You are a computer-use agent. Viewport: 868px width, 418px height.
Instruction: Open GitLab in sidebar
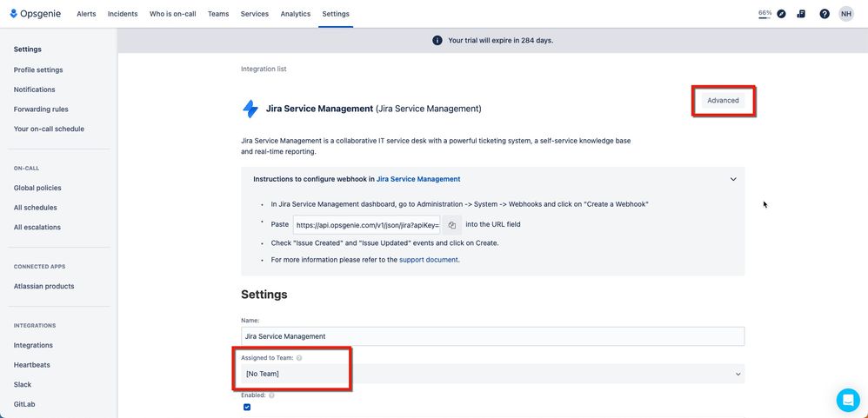point(24,404)
